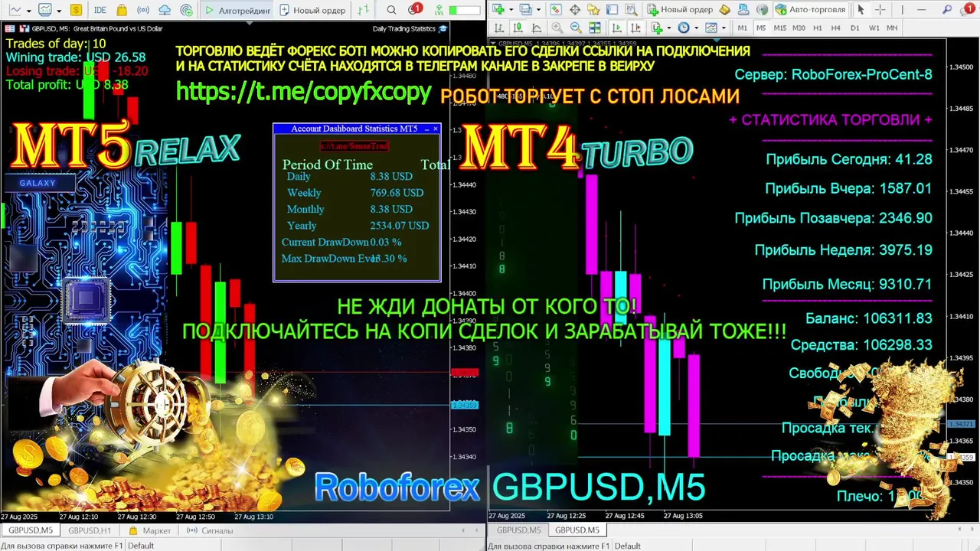Select H4 timeframe
Screen dimensions: 980x551
(836, 28)
